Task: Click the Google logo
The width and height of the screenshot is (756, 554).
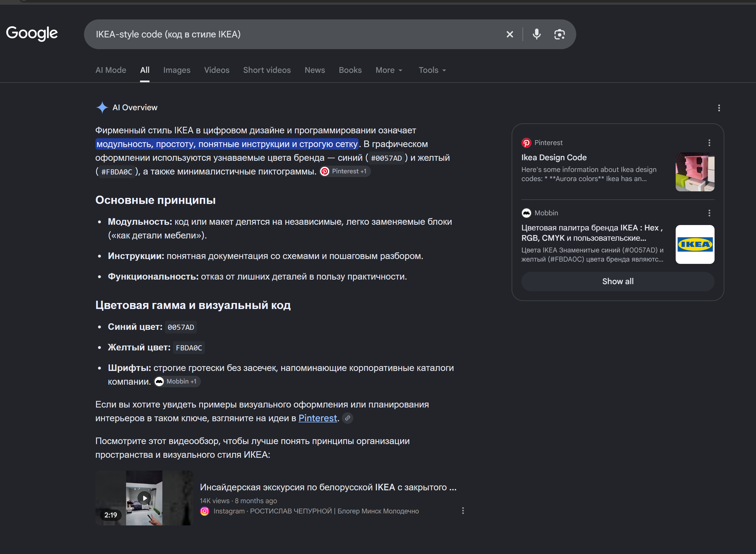Action: (x=32, y=33)
